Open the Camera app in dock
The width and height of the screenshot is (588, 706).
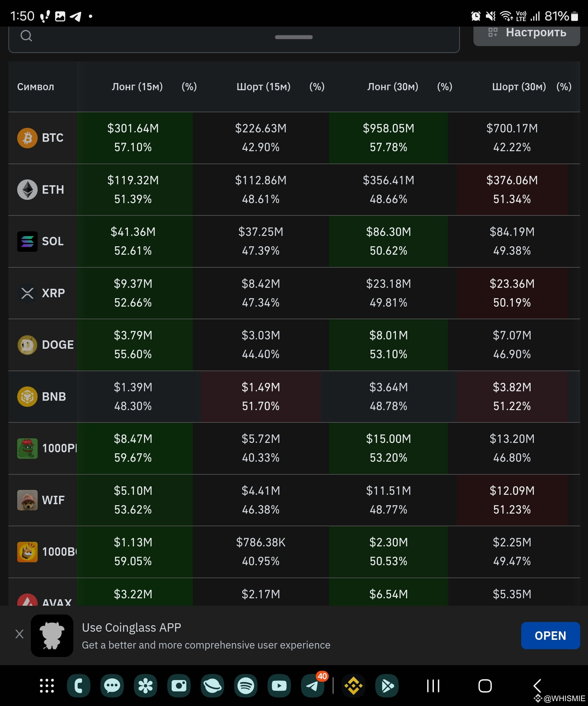click(x=179, y=686)
